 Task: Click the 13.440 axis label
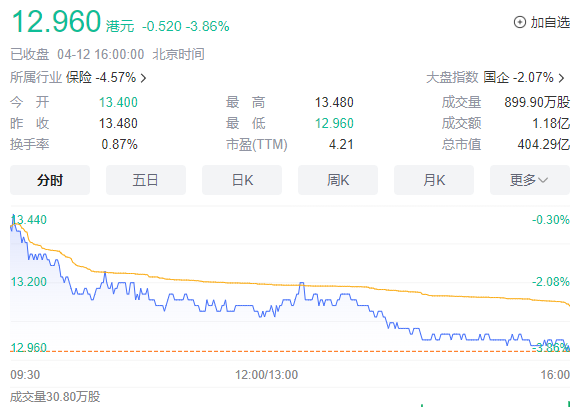coord(29,220)
